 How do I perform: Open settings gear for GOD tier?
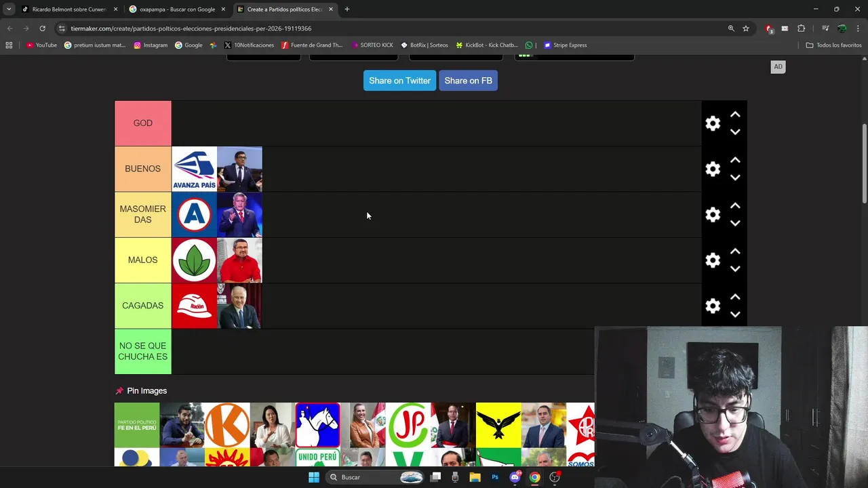(713, 123)
